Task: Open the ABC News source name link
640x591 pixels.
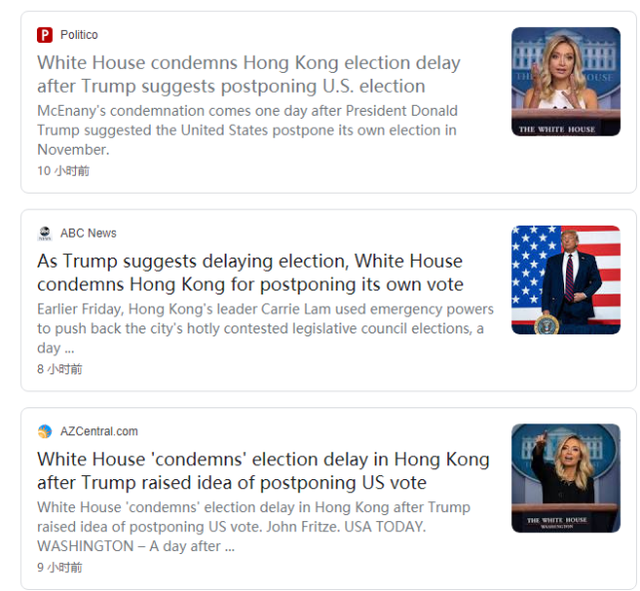Action: [88, 233]
